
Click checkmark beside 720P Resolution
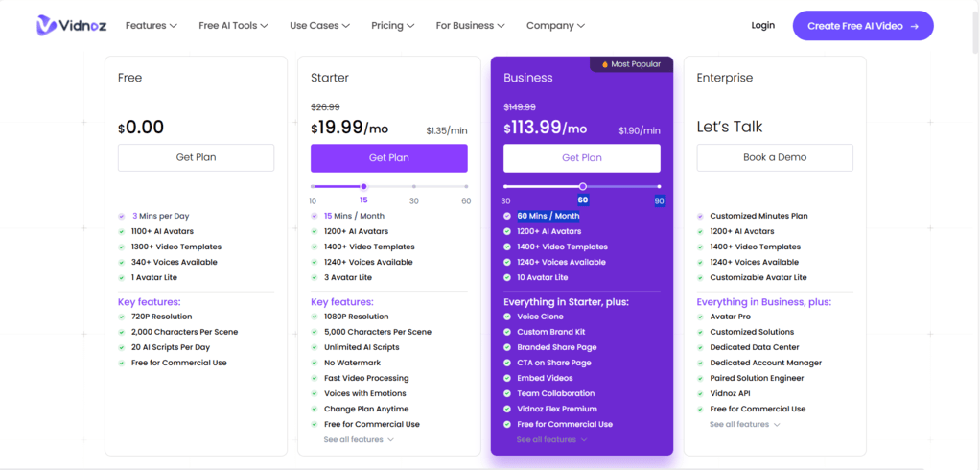tap(122, 317)
